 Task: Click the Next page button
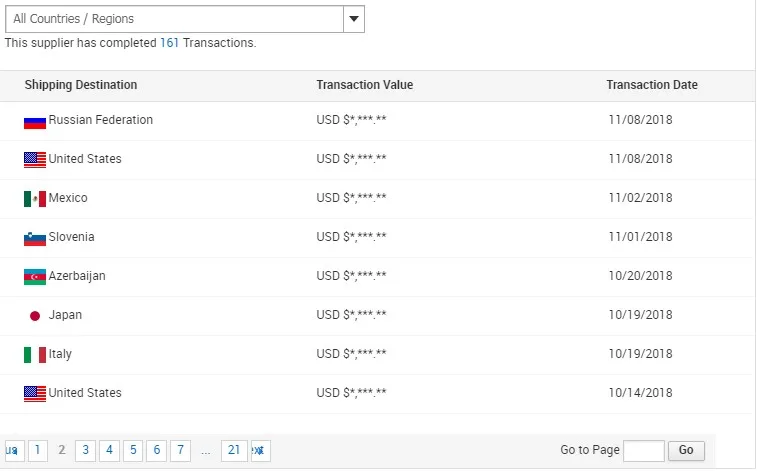261,451
